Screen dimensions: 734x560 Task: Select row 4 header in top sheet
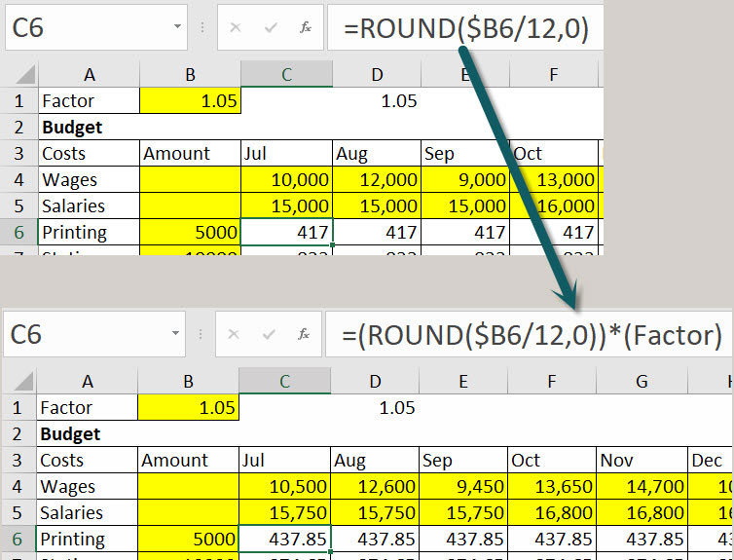tap(19, 179)
